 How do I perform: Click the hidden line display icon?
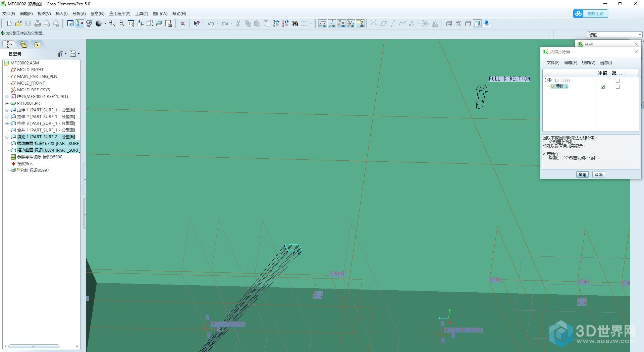coord(459,23)
